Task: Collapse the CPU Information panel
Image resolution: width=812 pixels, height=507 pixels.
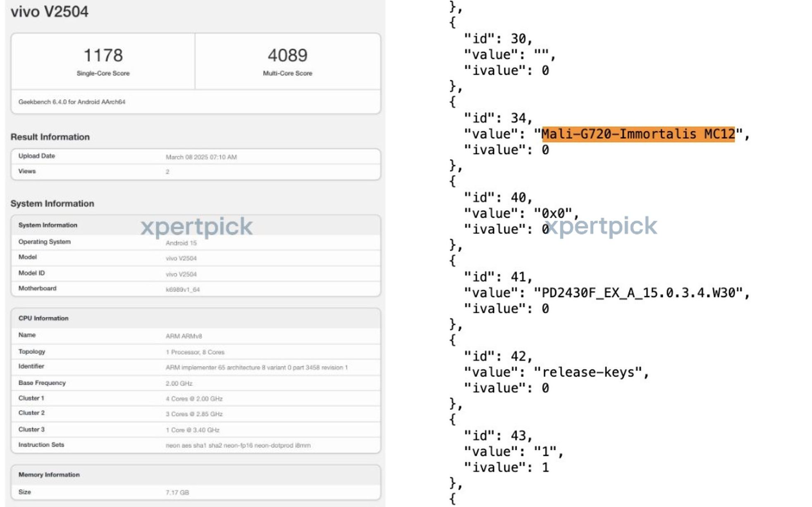Action: (x=43, y=318)
